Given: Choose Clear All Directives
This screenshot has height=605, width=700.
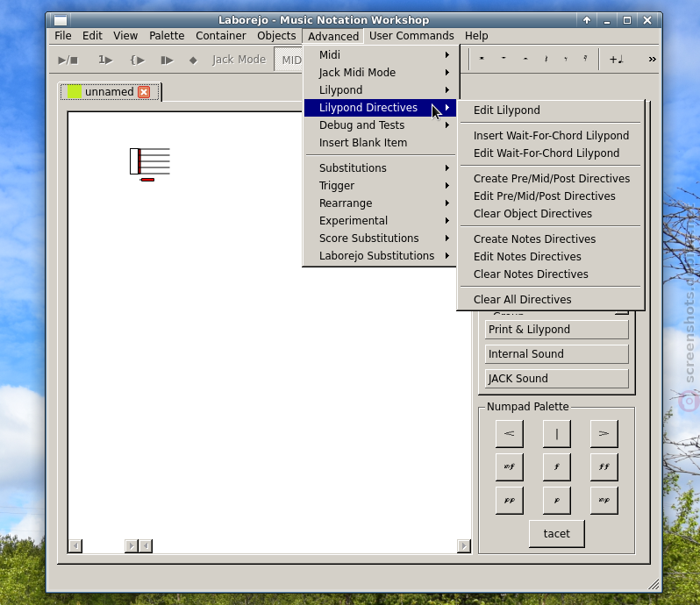Looking at the screenshot, I should point(551,299).
